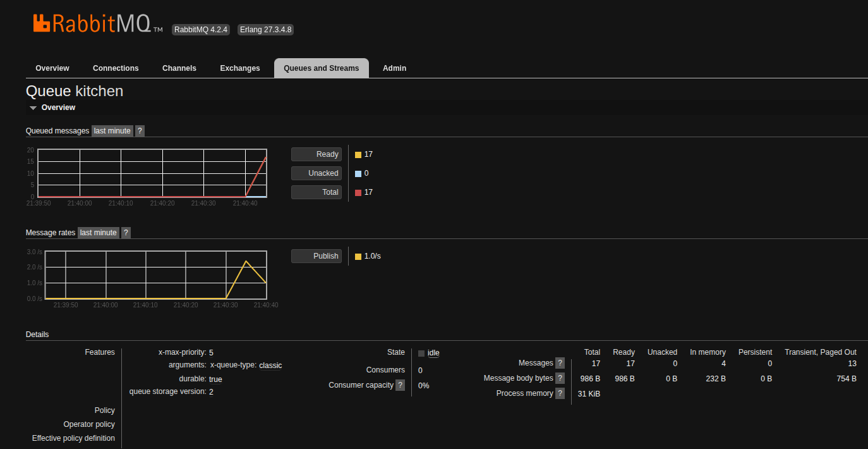Toggle the Total series button
This screenshot has width=868, height=449.
coord(316,192)
